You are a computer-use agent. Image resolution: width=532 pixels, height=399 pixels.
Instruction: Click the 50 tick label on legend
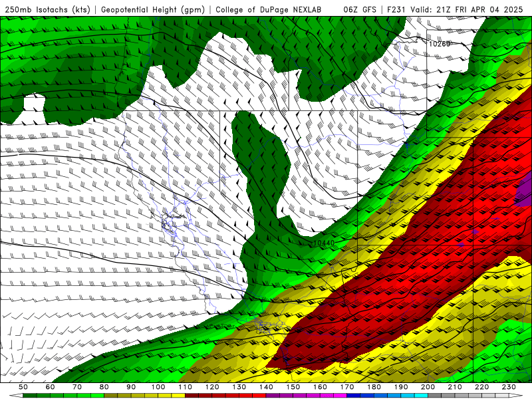[x=23, y=387]
